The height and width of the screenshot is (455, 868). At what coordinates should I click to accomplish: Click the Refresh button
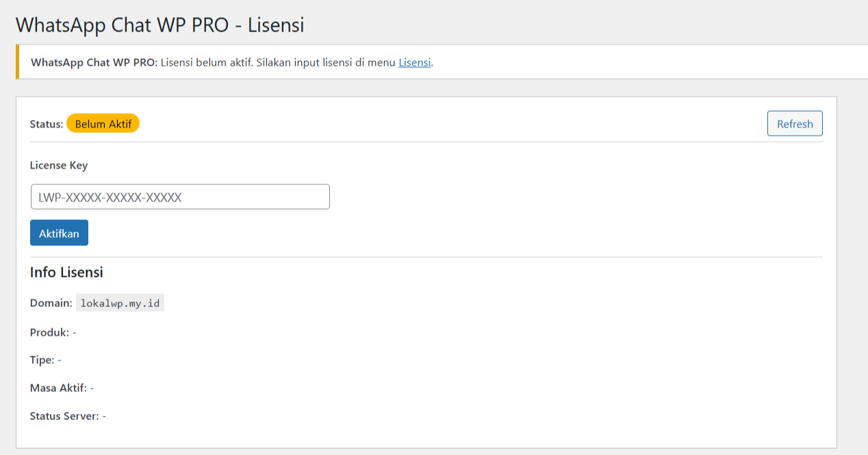pos(795,124)
